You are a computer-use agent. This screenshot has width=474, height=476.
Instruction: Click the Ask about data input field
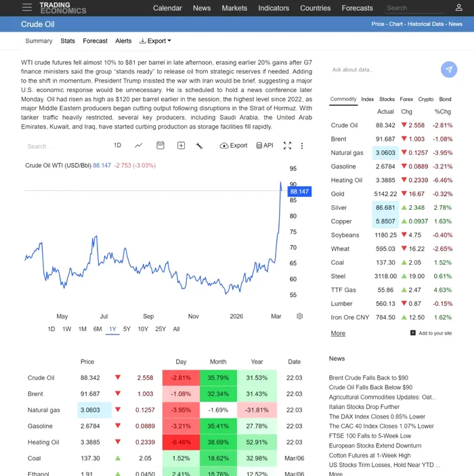tap(383, 69)
